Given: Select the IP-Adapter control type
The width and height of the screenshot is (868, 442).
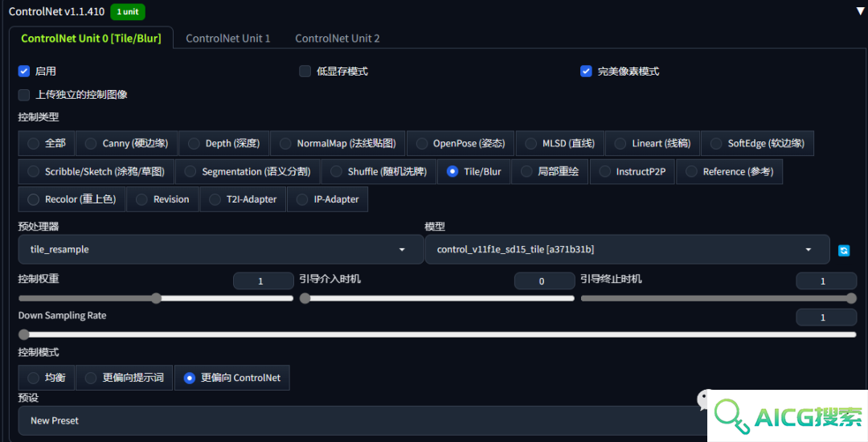Looking at the screenshot, I should [328, 199].
